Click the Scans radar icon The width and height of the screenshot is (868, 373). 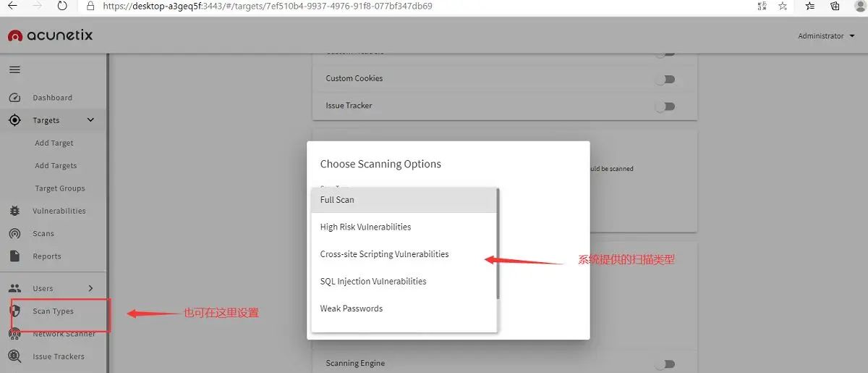pos(14,233)
